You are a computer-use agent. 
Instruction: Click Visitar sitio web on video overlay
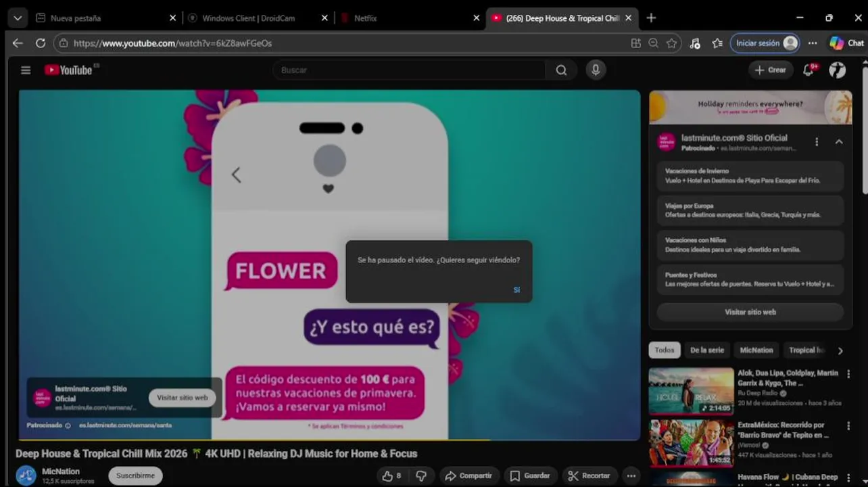[183, 398]
